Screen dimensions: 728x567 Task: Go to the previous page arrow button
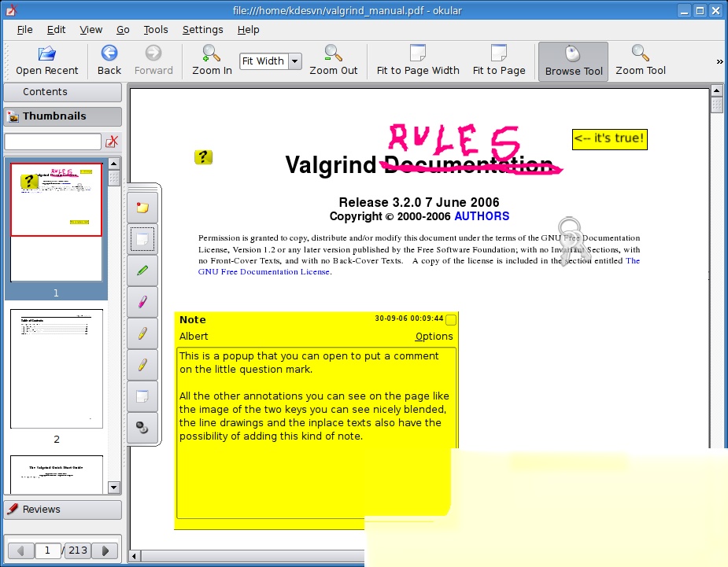point(20,550)
